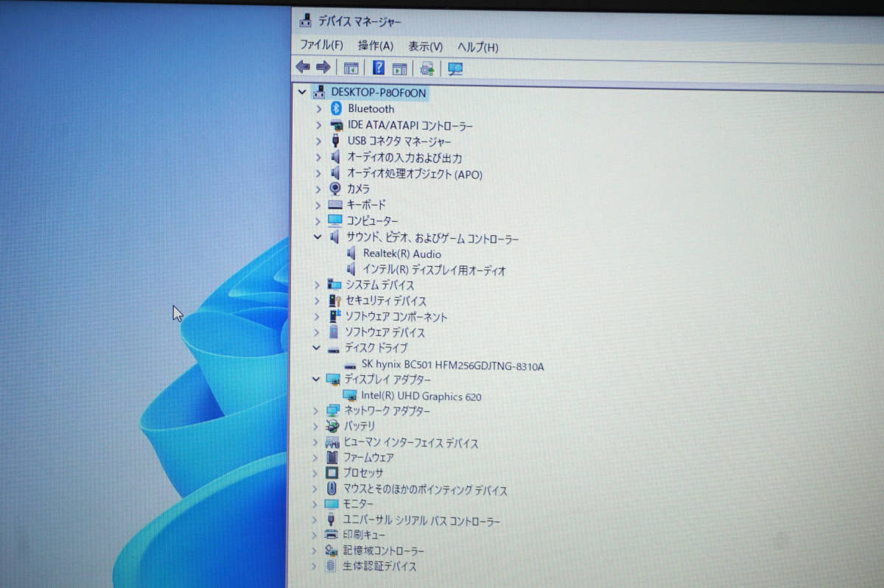Click the キーボード keyboard icon

click(335, 204)
